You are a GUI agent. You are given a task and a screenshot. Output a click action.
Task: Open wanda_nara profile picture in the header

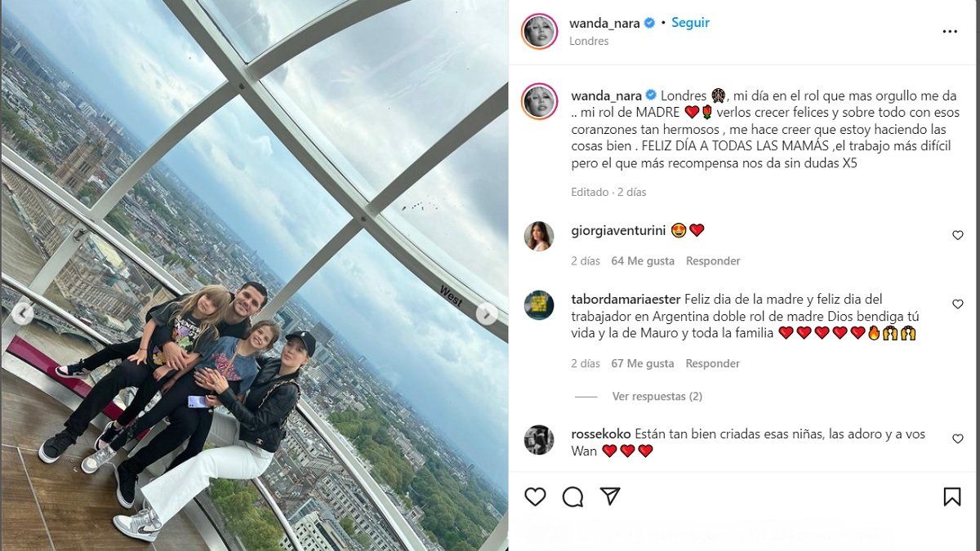click(539, 31)
